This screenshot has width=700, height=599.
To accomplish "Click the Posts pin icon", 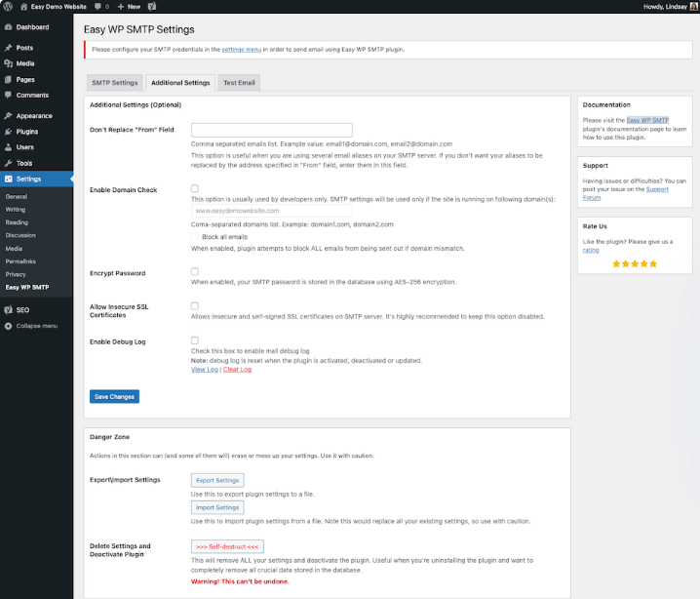I will click(8, 48).
